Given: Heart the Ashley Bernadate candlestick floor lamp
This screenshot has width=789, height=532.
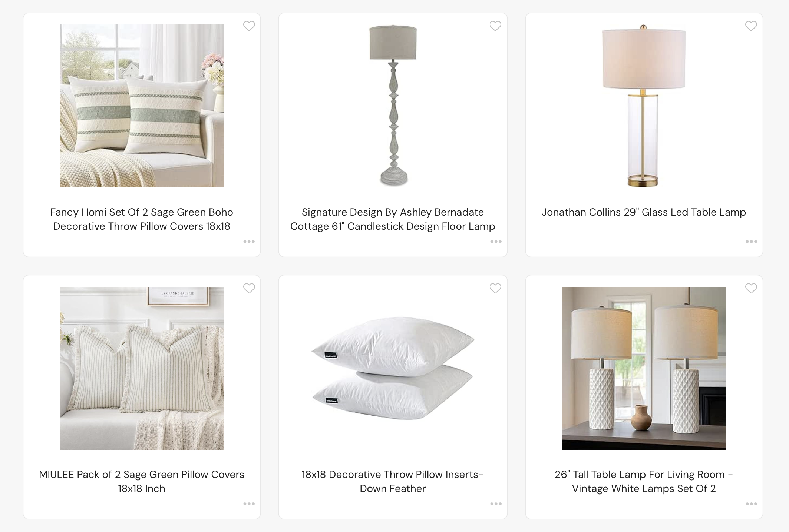Looking at the screenshot, I should [x=495, y=26].
